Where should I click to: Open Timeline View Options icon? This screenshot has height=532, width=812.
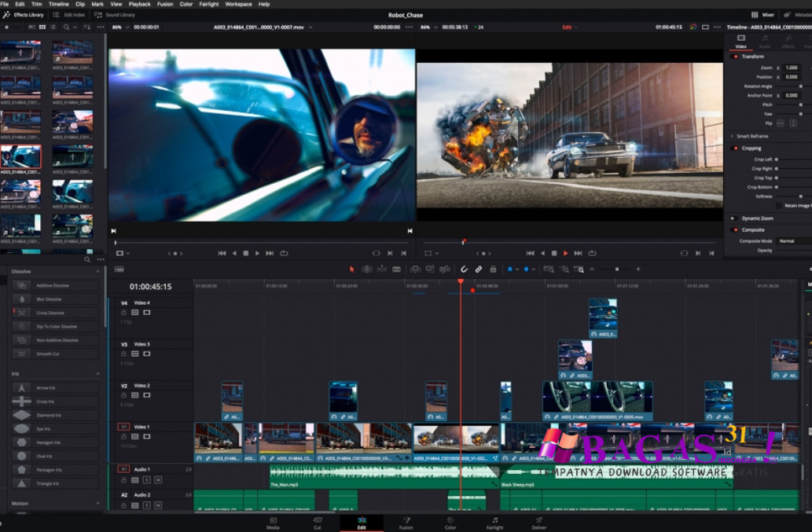coord(119,269)
